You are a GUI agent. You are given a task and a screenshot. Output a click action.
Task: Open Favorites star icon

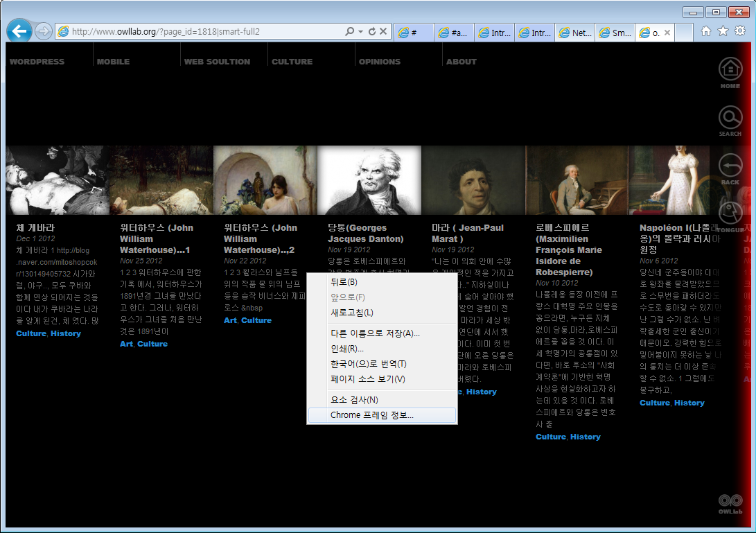click(x=723, y=31)
